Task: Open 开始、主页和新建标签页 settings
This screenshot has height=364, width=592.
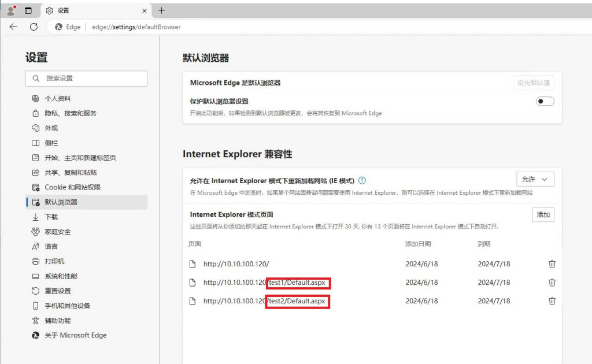Action: pyautogui.click(x=80, y=158)
